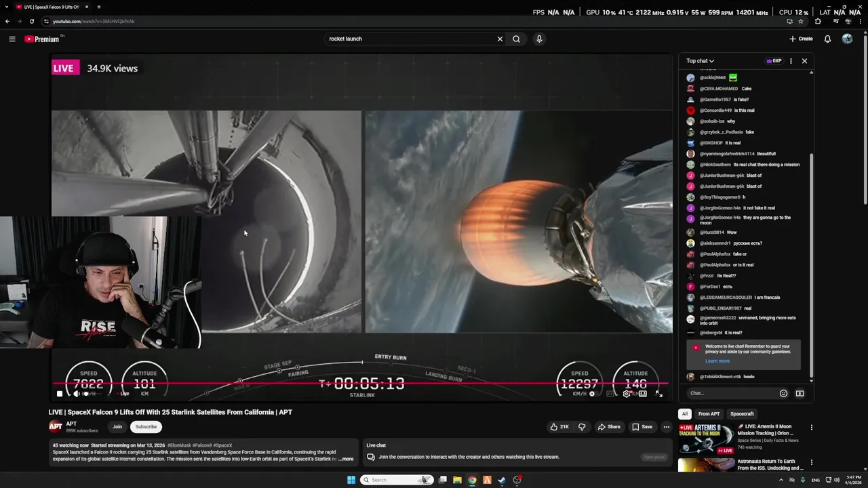Toggle closed captions in the player
Image resolution: width=868 pixels, height=488 pixels.
[610, 393]
